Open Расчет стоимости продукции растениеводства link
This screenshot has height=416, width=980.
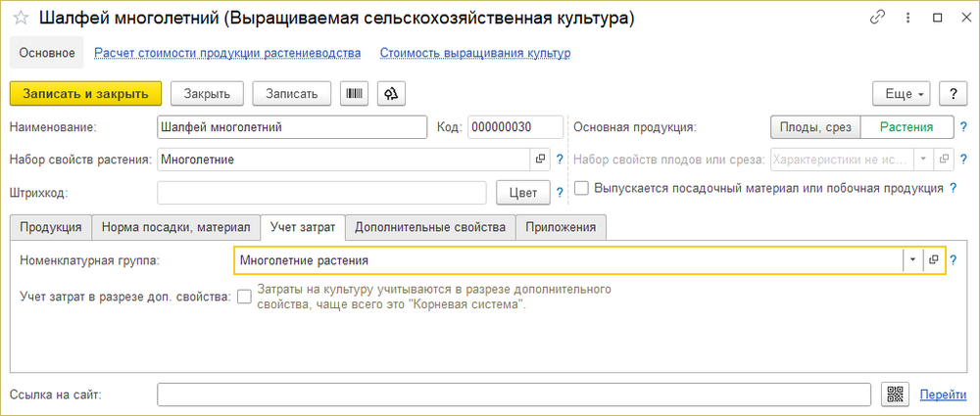coord(227,53)
